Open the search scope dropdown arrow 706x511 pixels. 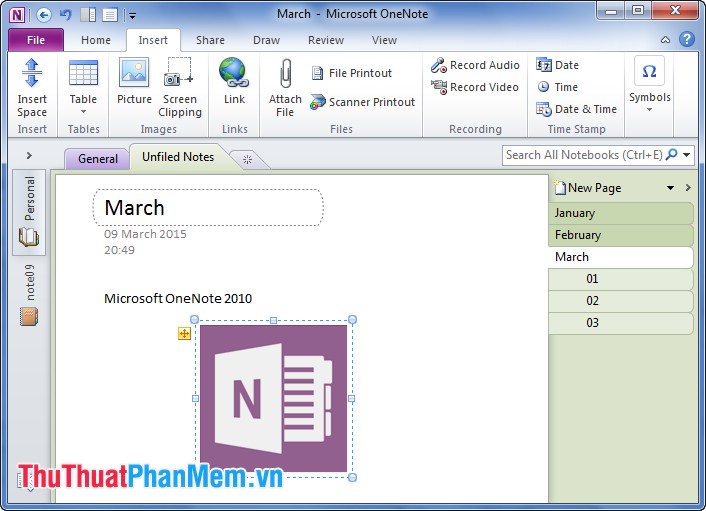(x=686, y=155)
